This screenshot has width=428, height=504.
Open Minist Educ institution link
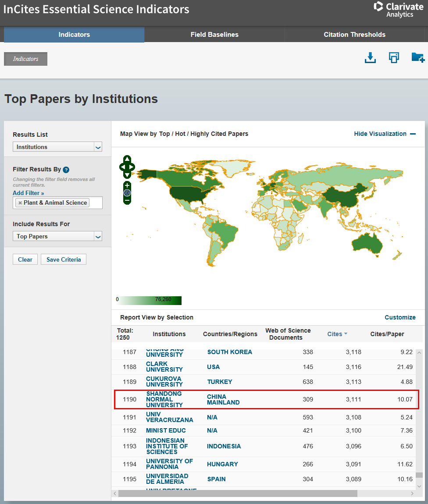point(166,430)
